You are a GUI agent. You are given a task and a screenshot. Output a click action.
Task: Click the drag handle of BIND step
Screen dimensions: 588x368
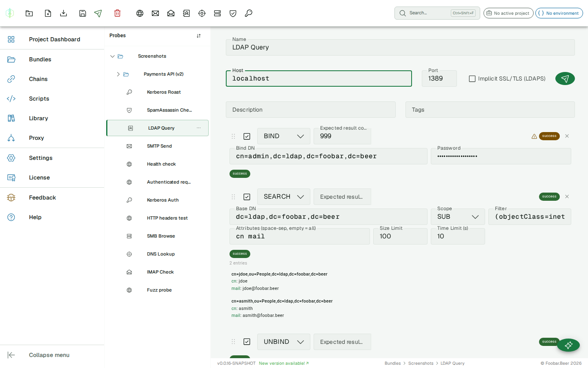(233, 136)
